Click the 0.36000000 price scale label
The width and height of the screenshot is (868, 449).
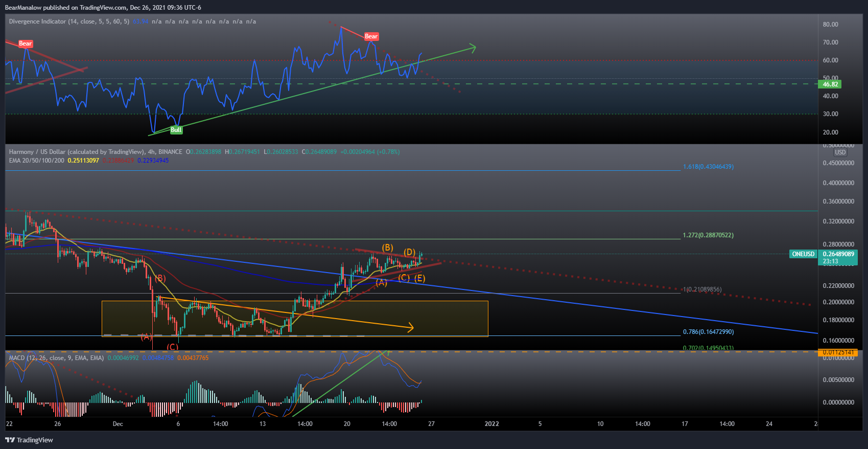[838, 201]
